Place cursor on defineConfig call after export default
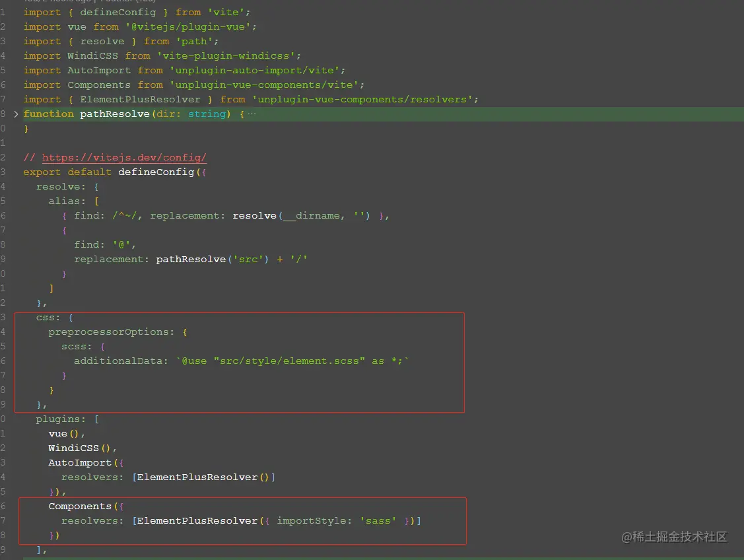The height and width of the screenshot is (560, 744). pyautogui.click(x=156, y=172)
